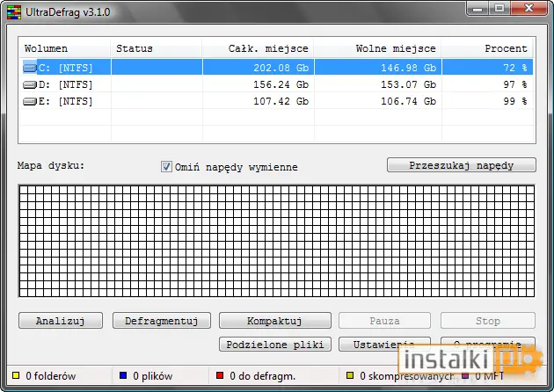Maximize the UltraDefrag window
554x392 pixels.
[499, 9]
